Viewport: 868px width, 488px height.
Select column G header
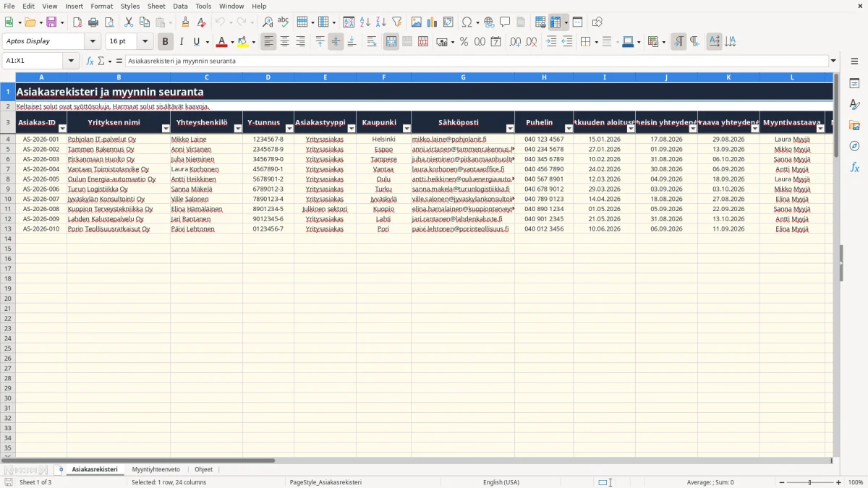coord(463,77)
